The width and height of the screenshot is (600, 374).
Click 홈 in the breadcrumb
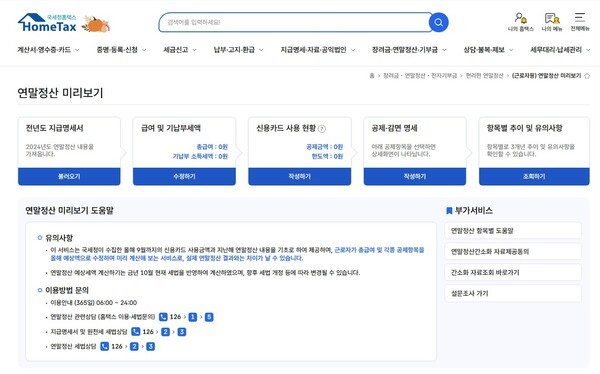tap(372, 76)
